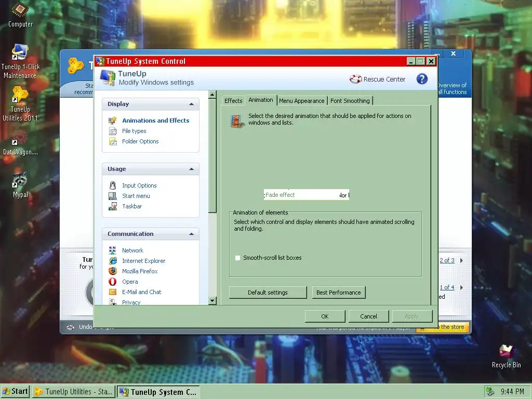This screenshot has width=532, height=399.
Task: Click the 9:44 PM clock
Action: point(512,392)
